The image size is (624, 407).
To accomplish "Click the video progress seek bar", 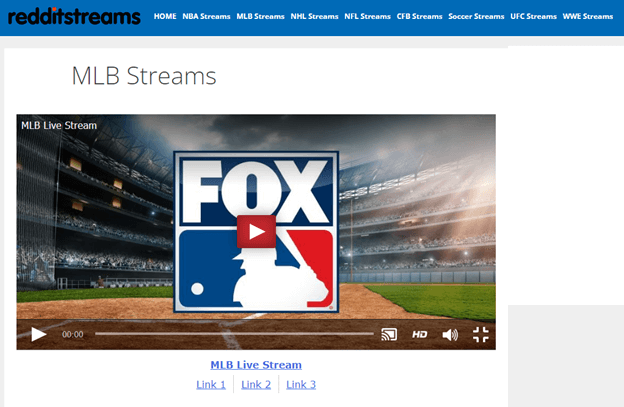I will click(234, 334).
